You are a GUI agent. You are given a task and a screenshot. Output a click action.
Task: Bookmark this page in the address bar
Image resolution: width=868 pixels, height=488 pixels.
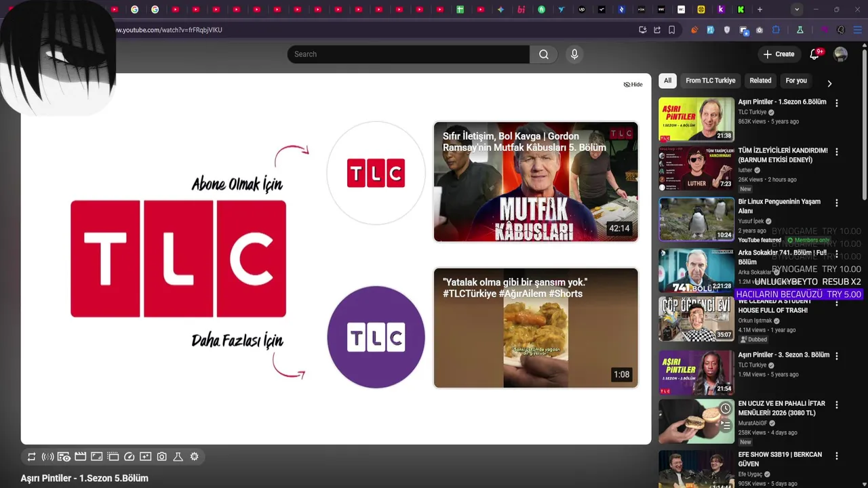coord(672,30)
